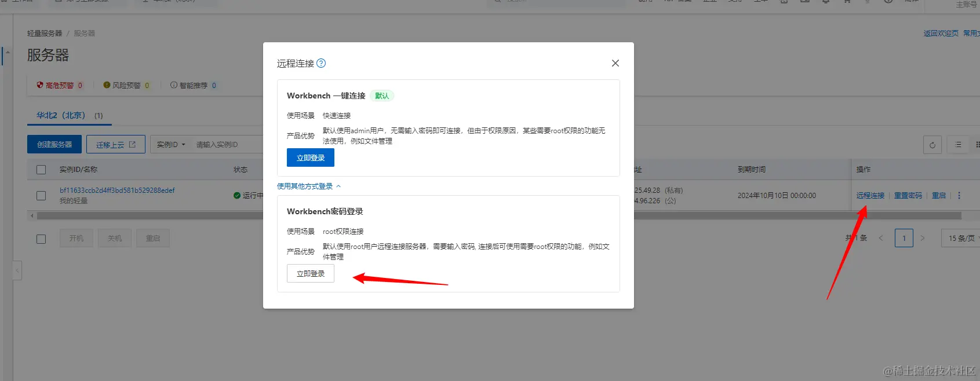The image size is (980, 381).
Task: Click the 智能推荐 info indicator
Action: click(x=194, y=85)
